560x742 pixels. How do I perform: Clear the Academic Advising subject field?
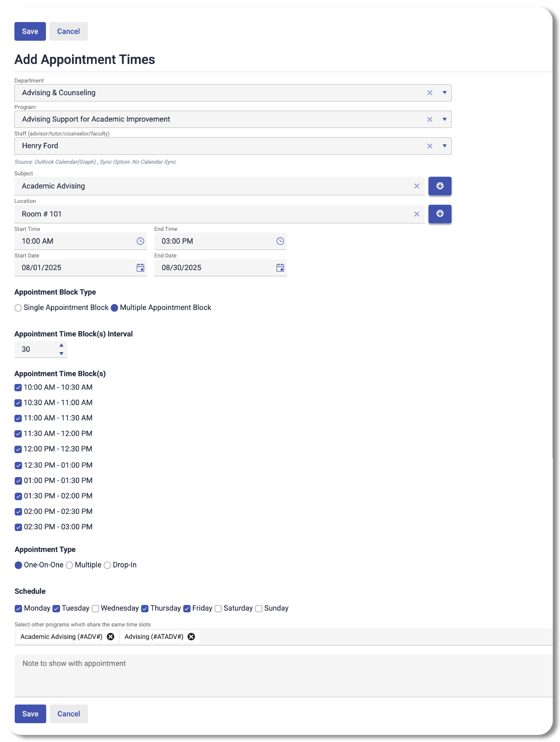(x=417, y=186)
